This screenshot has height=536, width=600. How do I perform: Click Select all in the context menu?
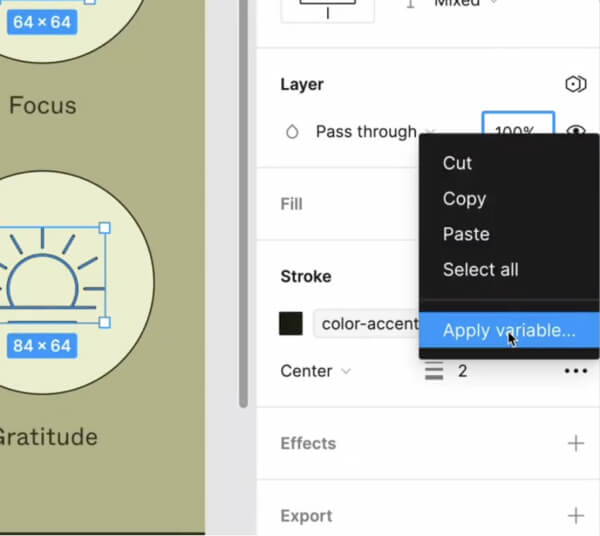pos(480,269)
